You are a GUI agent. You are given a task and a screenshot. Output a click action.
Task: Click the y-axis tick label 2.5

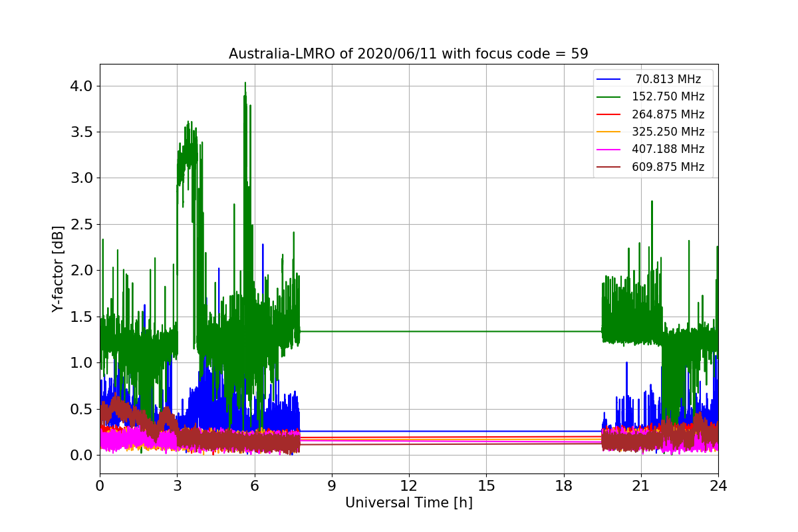tap(81, 224)
